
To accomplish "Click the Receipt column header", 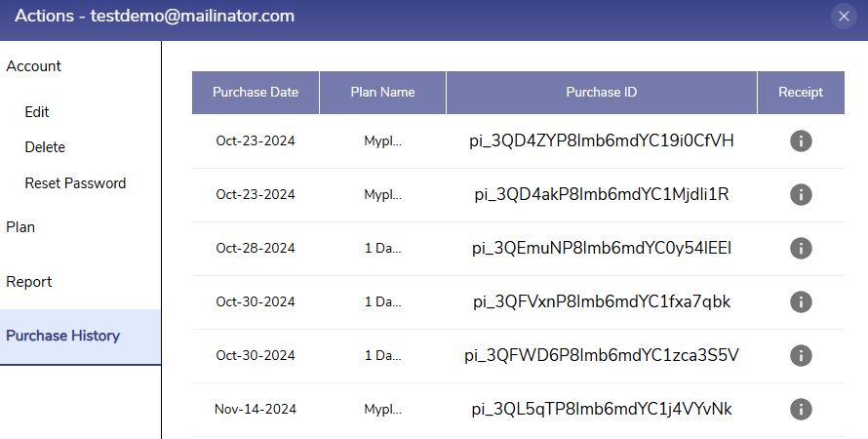I will (x=801, y=93).
